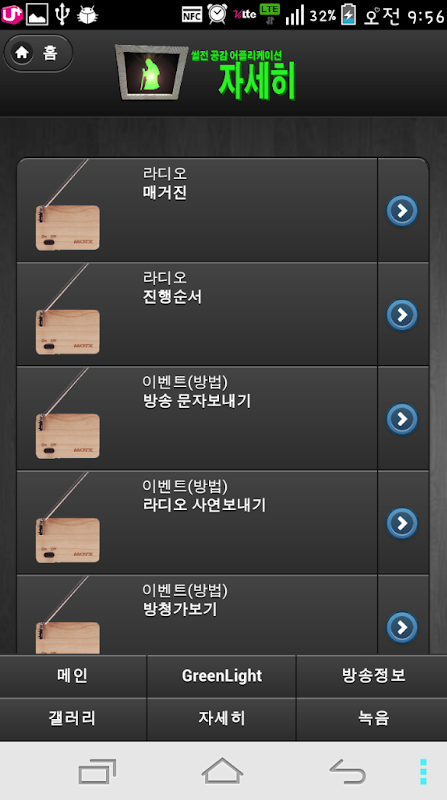
Task: Switch to the 메인 tab
Action: click(x=73, y=676)
